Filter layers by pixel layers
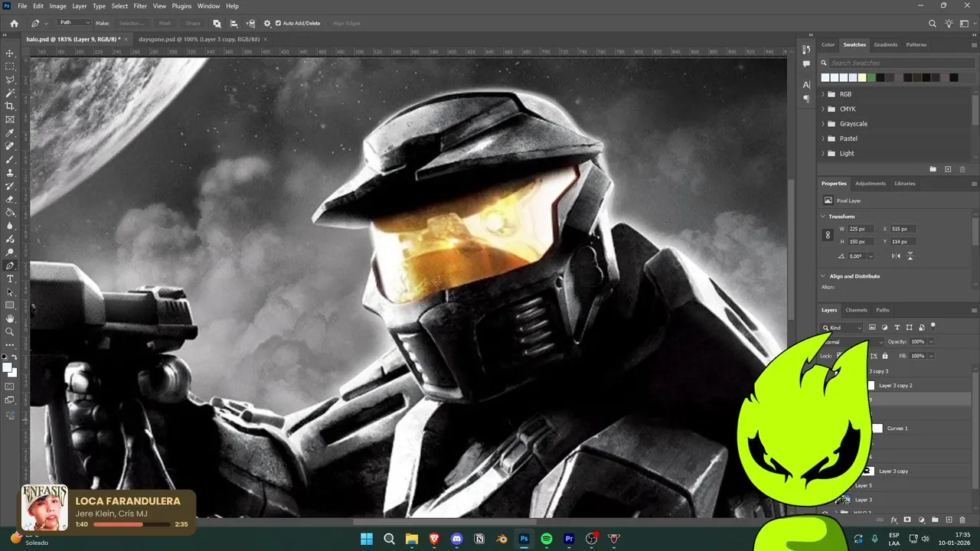Viewport: 980px width, 551px height. [x=872, y=328]
